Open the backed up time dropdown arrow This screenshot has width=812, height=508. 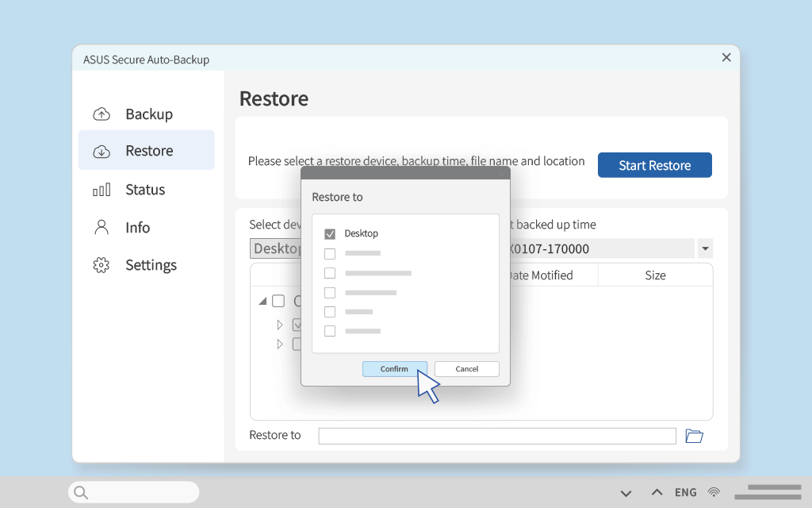[705, 248]
